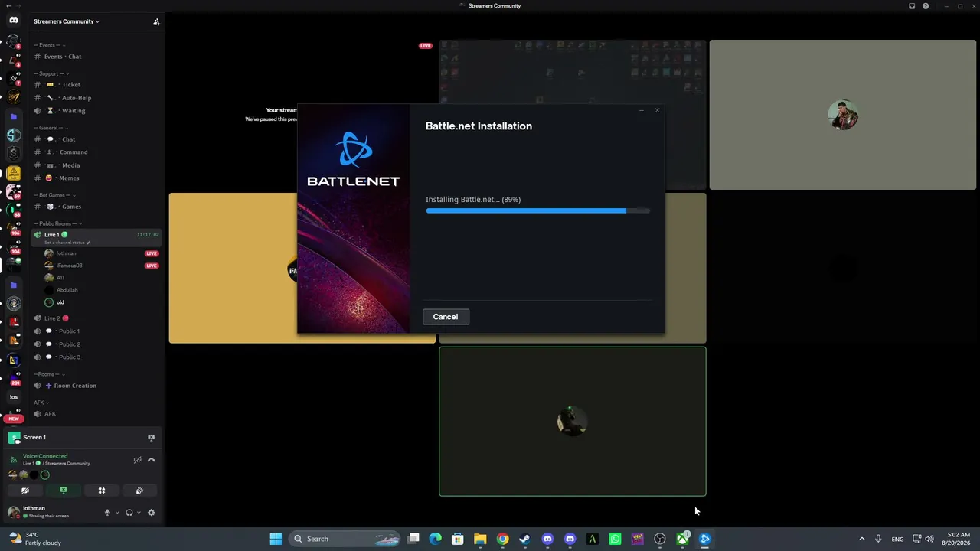Open the soundboard button in voice panel

click(x=139, y=491)
